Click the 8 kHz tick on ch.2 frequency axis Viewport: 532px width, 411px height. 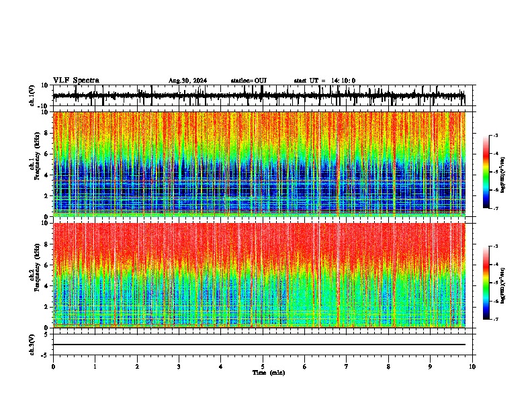(x=46, y=244)
